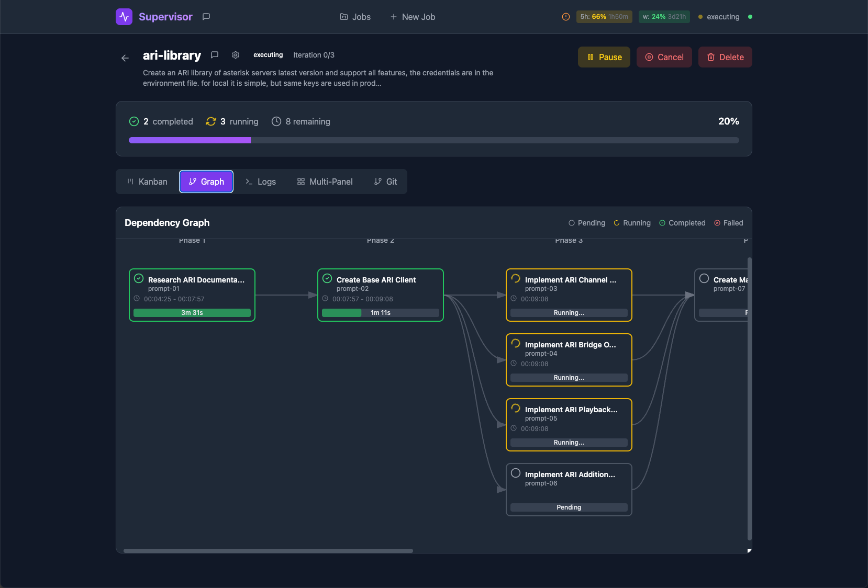Viewport: 868px width, 588px height.
Task: Start a New Job
Action: 413,17
